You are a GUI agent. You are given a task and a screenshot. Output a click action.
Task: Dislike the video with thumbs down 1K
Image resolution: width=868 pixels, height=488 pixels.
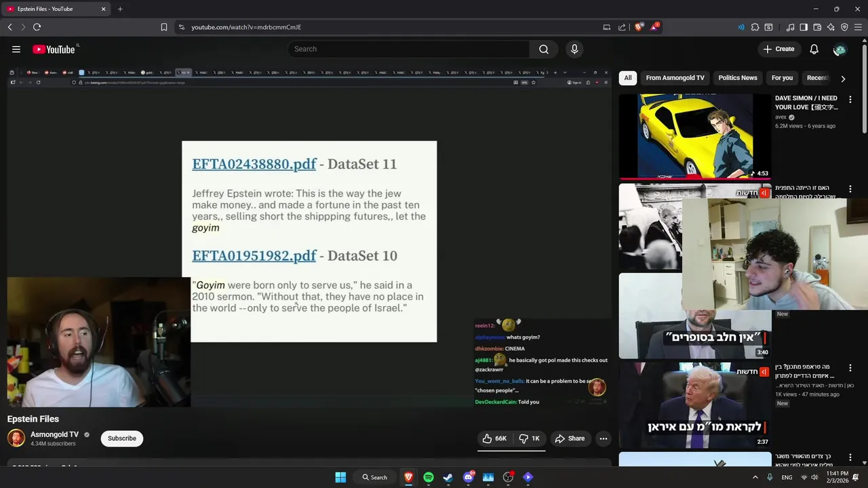[529, 439]
